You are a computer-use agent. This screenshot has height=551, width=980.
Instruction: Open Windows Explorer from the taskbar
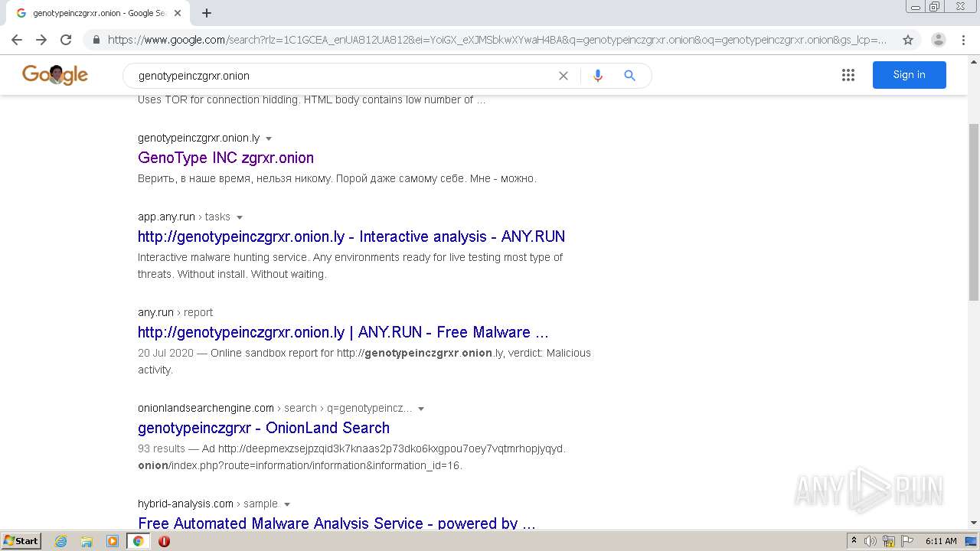click(x=87, y=541)
